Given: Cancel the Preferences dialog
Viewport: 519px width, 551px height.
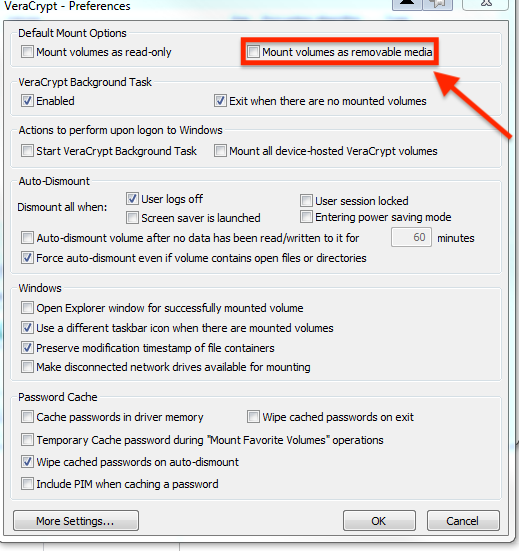Looking at the screenshot, I should pyautogui.click(x=463, y=520).
